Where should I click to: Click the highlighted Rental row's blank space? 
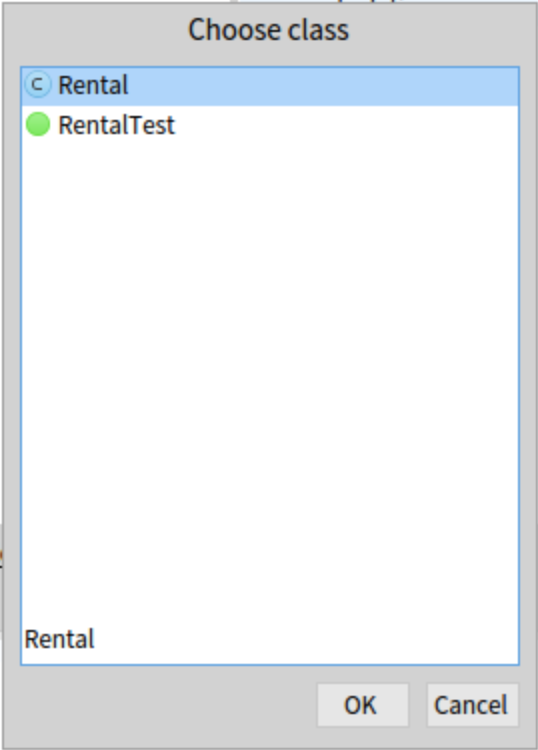(323, 86)
